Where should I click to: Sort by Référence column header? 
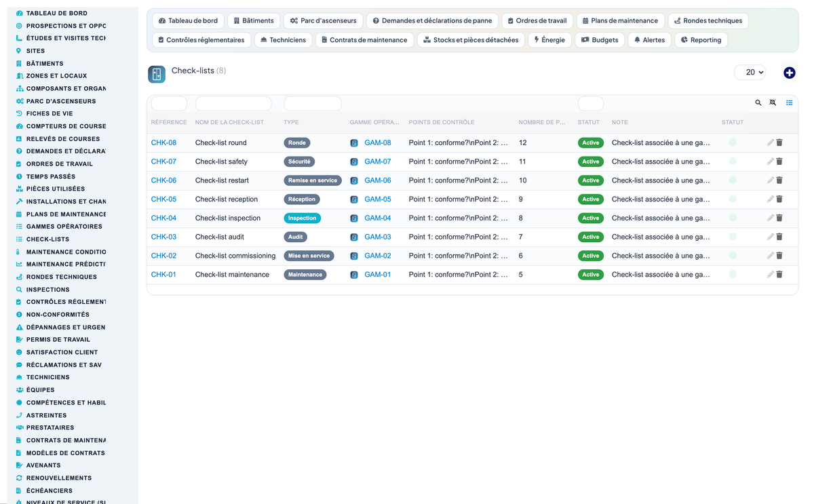169,123
